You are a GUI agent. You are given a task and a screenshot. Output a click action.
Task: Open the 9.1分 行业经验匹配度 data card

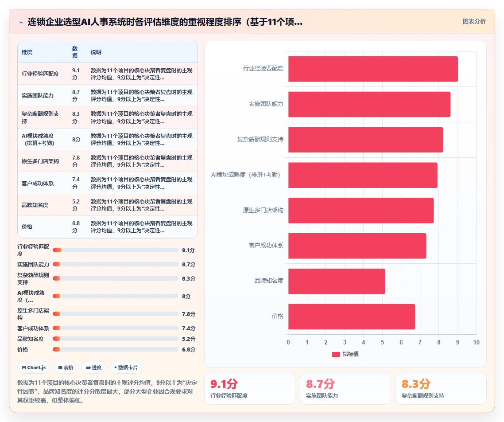click(x=249, y=388)
